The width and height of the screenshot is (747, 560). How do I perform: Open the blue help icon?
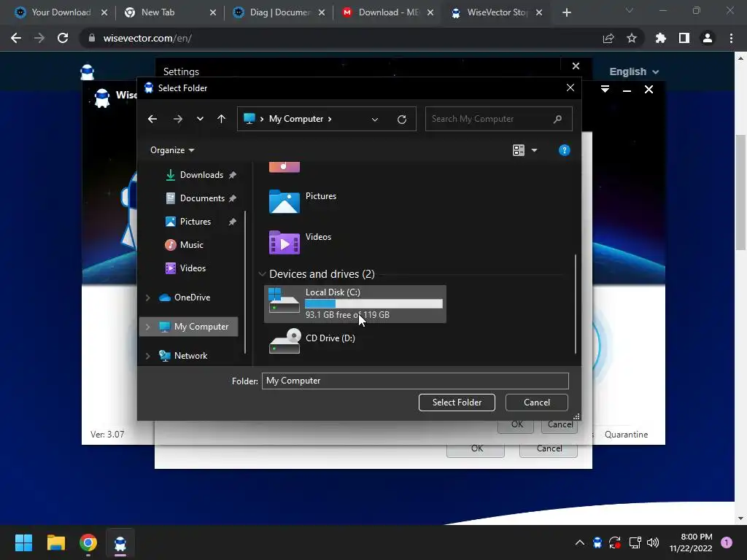(x=564, y=150)
